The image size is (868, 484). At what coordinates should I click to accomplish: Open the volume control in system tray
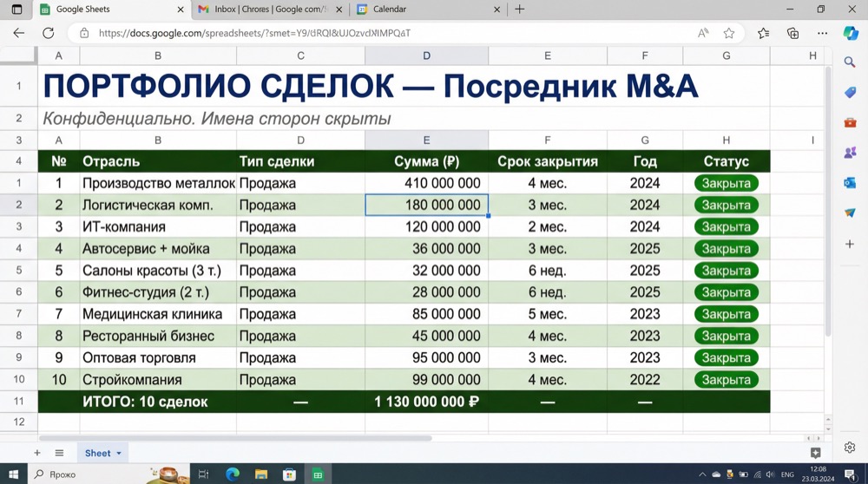click(x=770, y=474)
